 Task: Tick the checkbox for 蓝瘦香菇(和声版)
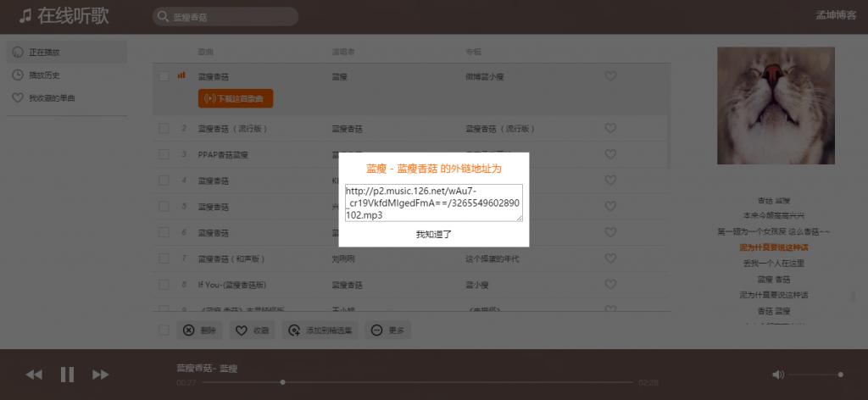click(164, 258)
